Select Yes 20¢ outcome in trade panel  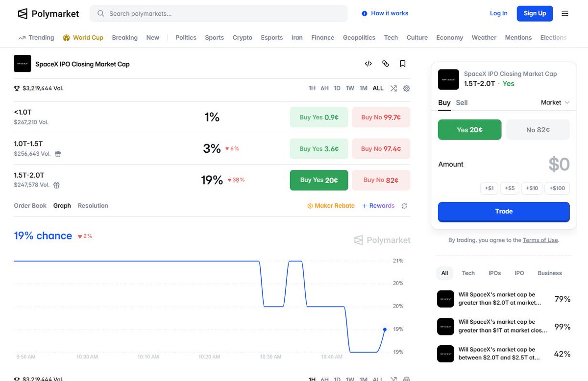(x=470, y=130)
